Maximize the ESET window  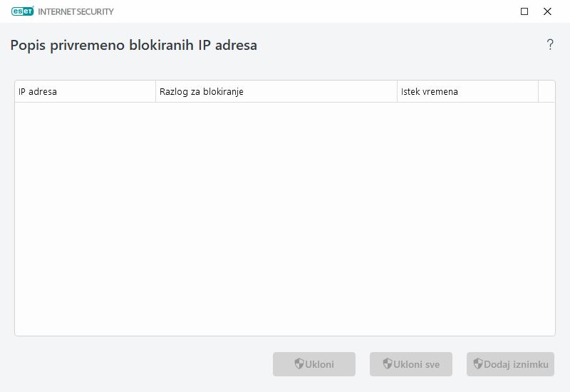[524, 11]
